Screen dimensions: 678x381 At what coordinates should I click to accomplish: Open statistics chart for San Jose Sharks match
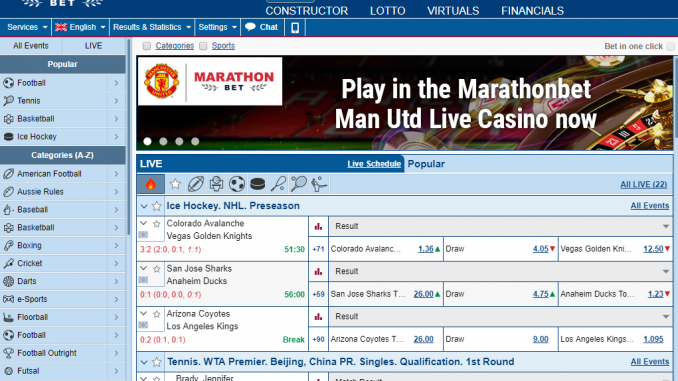tap(318, 272)
